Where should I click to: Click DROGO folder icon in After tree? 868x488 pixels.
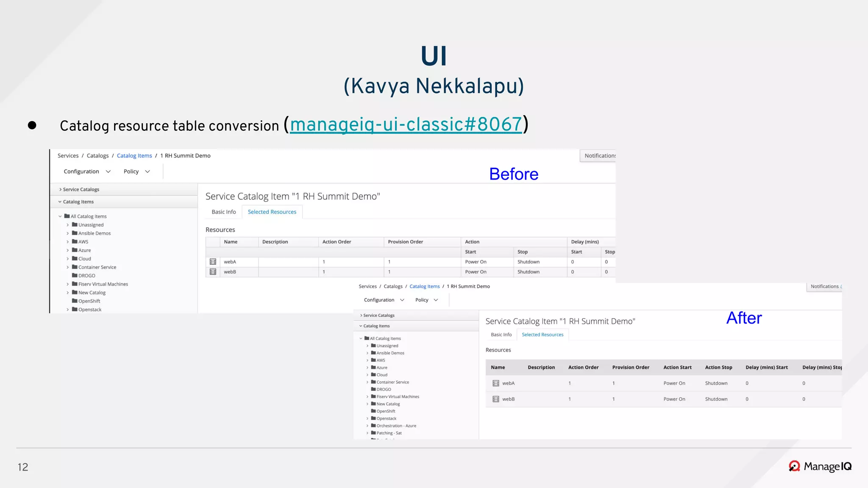[x=373, y=389]
